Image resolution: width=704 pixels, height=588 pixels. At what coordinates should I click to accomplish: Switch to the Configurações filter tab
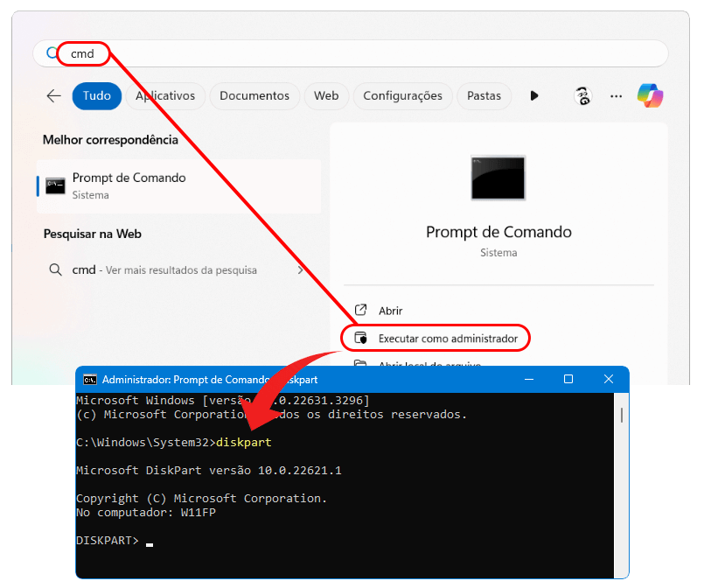point(402,95)
